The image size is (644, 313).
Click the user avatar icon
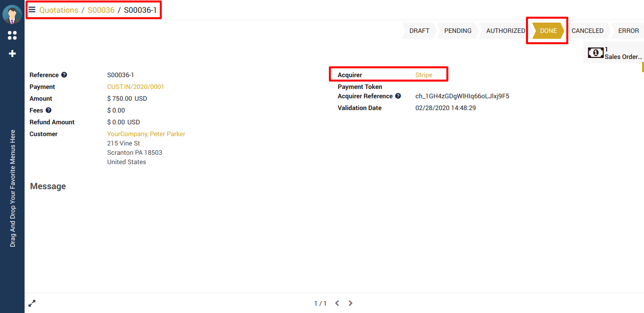point(12,14)
